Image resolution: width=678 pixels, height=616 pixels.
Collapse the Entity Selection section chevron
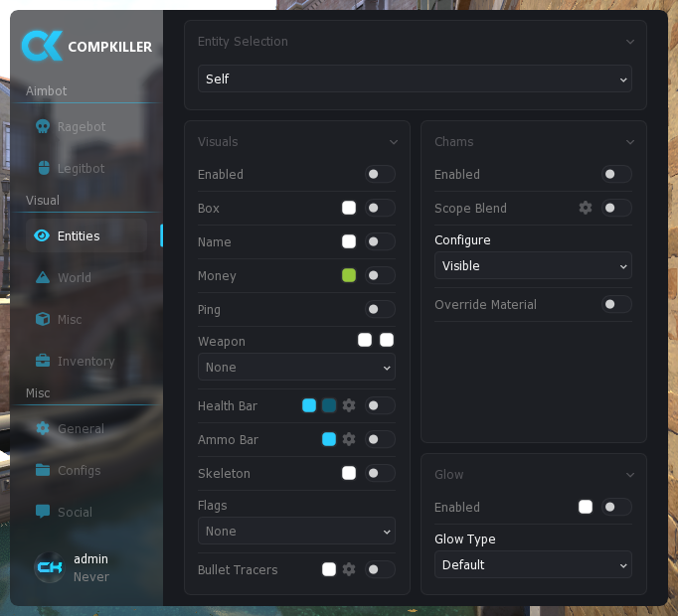(630, 42)
